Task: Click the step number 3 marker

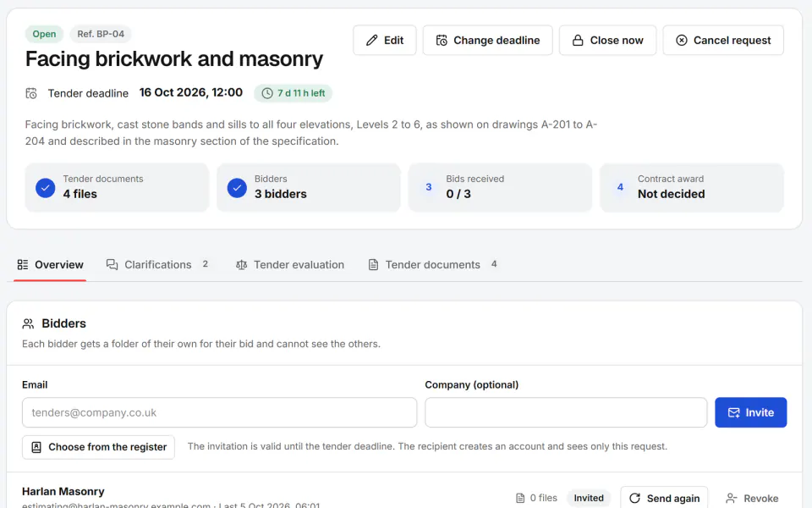Action: tap(429, 187)
